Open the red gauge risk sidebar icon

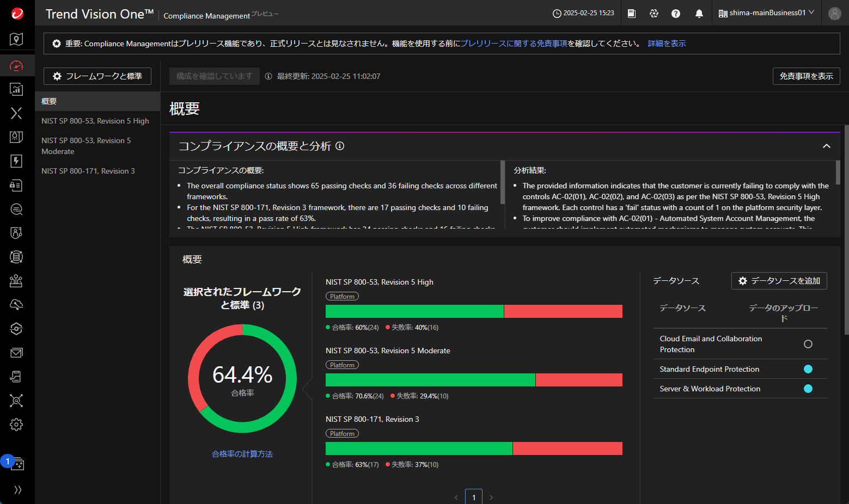point(16,66)
